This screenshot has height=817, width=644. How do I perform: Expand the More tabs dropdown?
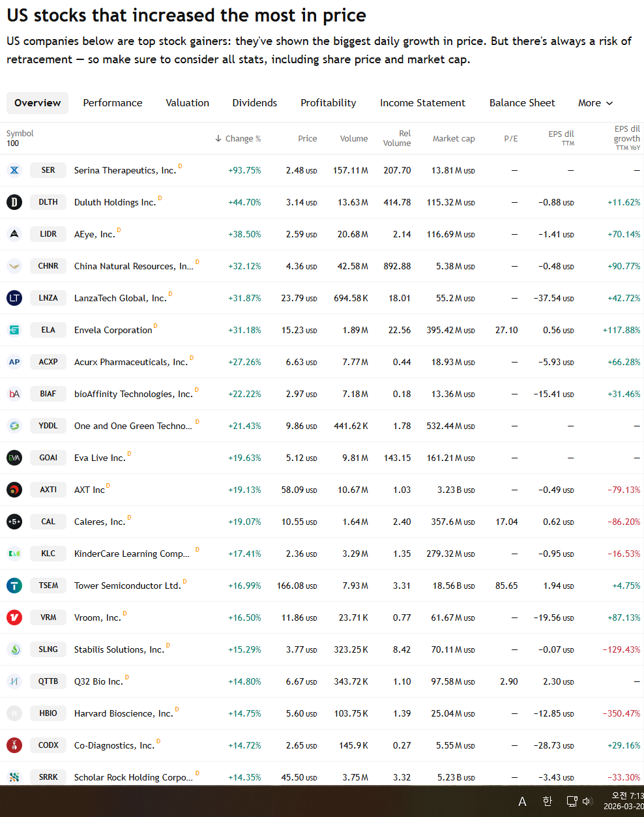(x=596, y=103)
